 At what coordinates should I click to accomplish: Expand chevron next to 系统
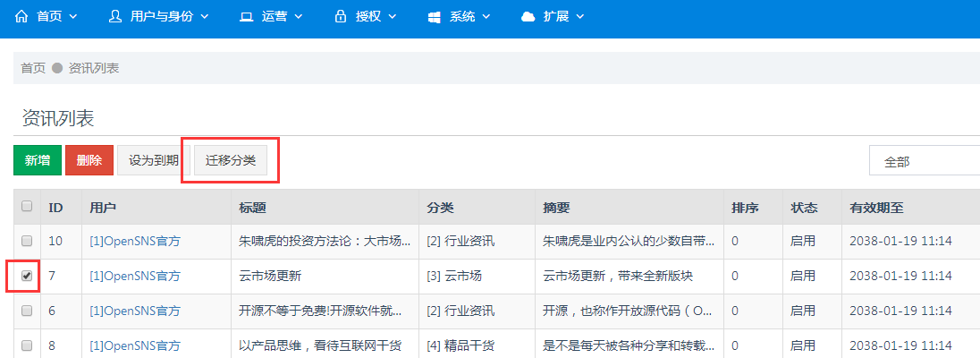[x=486, y=17]
